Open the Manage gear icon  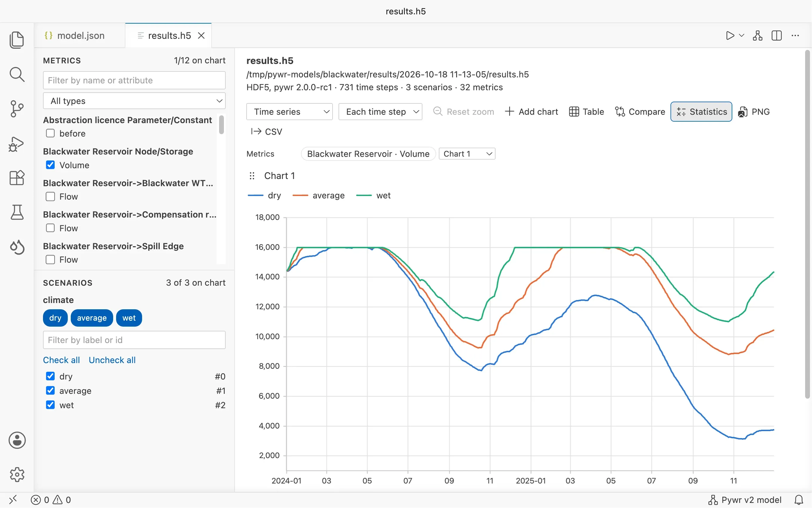[x=17, y=475]
